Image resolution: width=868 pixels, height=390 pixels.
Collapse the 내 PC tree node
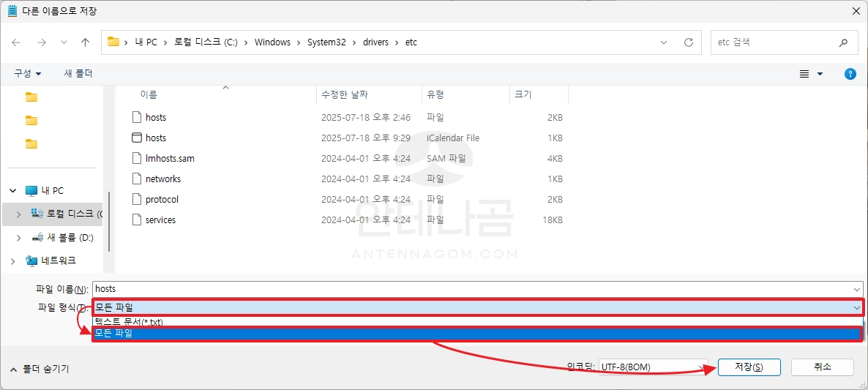(13, 190)
